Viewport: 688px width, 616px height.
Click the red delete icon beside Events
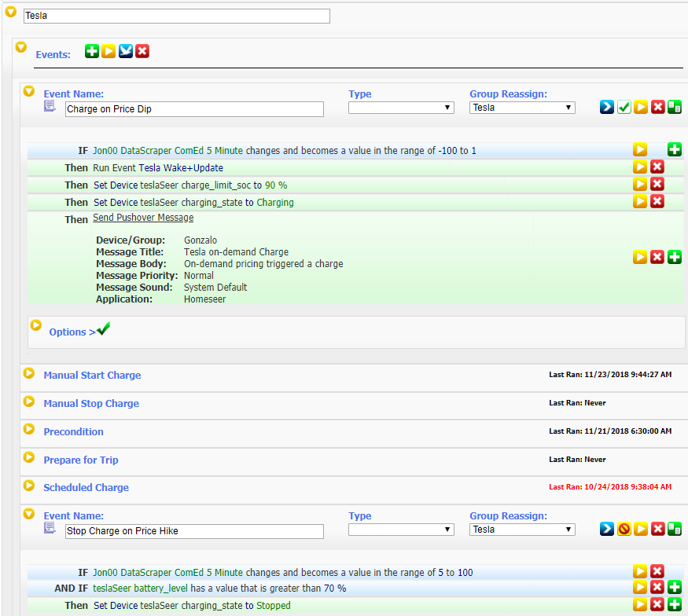(x=142, y=51)
